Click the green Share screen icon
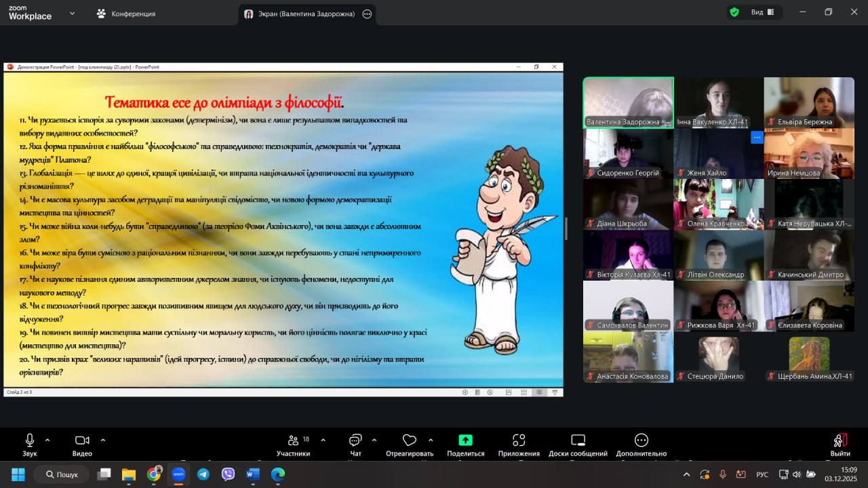This screenshot has height=488, width=868. (x=465, y=441)
